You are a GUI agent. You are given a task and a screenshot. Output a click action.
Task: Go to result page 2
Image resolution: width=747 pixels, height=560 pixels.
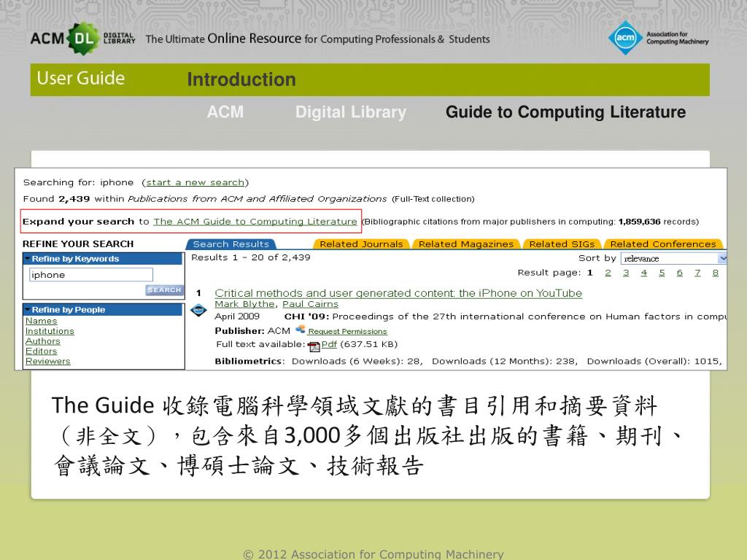pyautogui.click(x=608, y=273)
